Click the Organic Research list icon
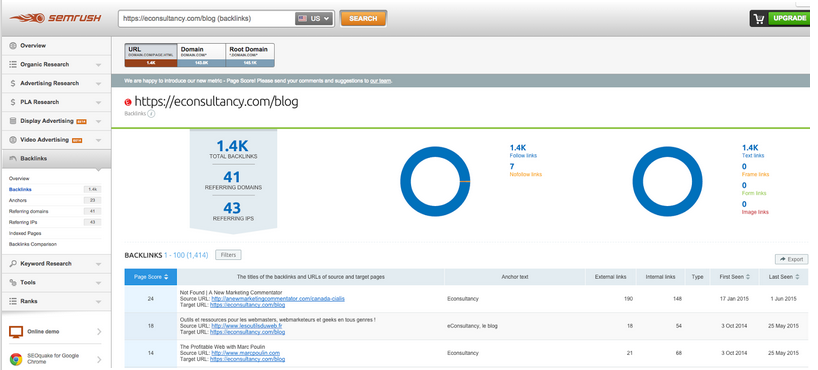 pyautogui.click(x=13, y=64)
